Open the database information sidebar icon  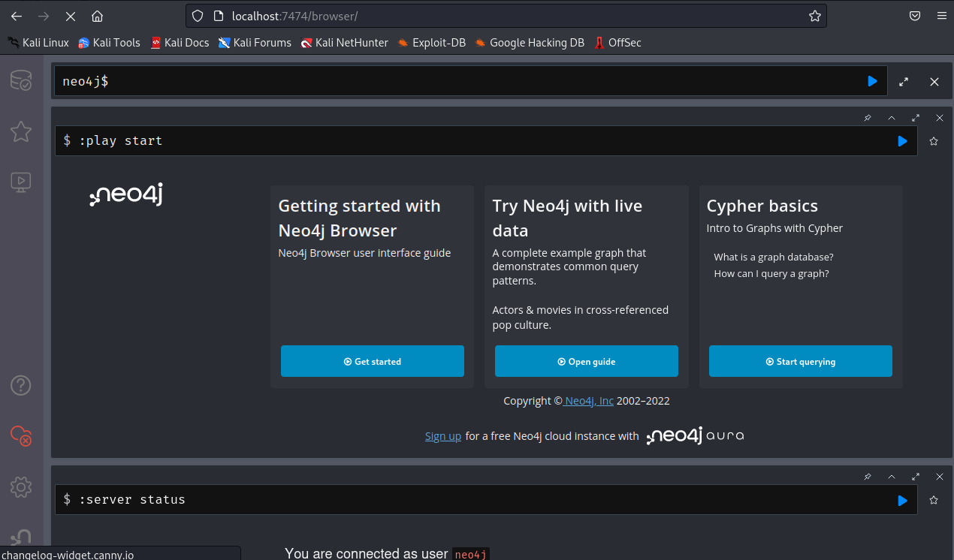pos(21,80)
